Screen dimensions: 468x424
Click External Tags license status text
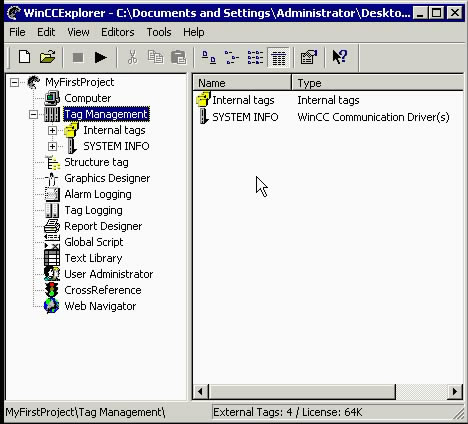288,412
